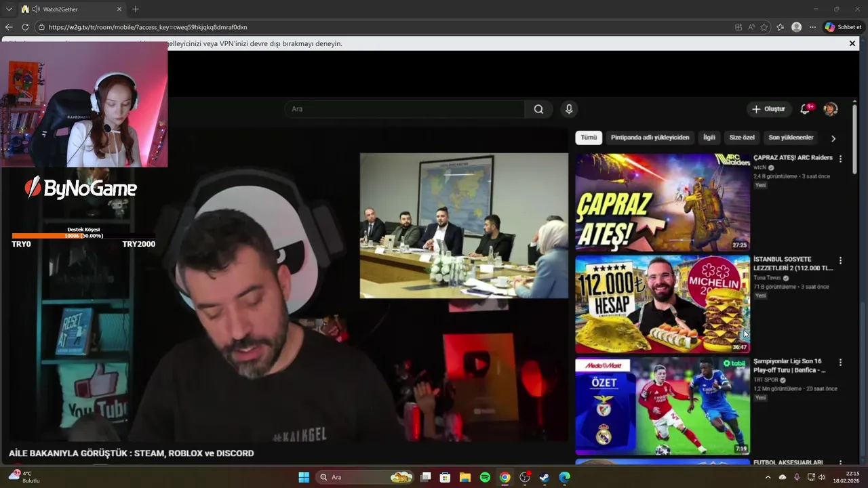Screen dimensions: 868x488
Task: Open Spotify from taskbar
Action: tap(485, 477)
